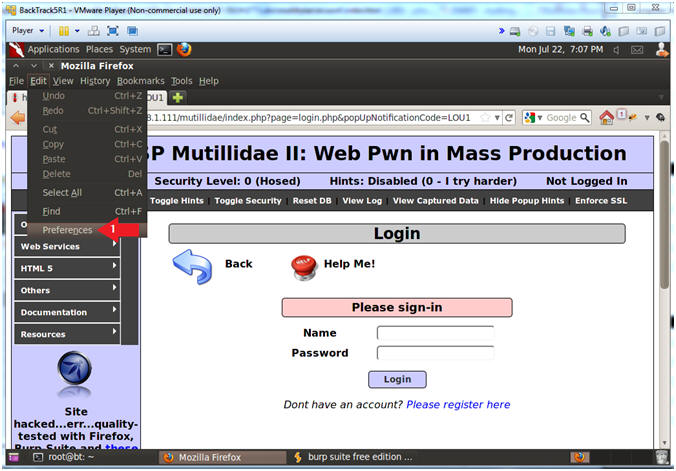Viewport: 676px width, 471px height.
Task: Open the Applications menu
Action: point(53,50)
